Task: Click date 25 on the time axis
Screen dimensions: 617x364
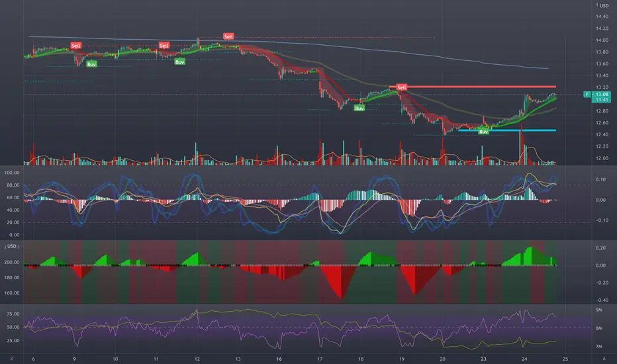Action: [x=565, y=359]
